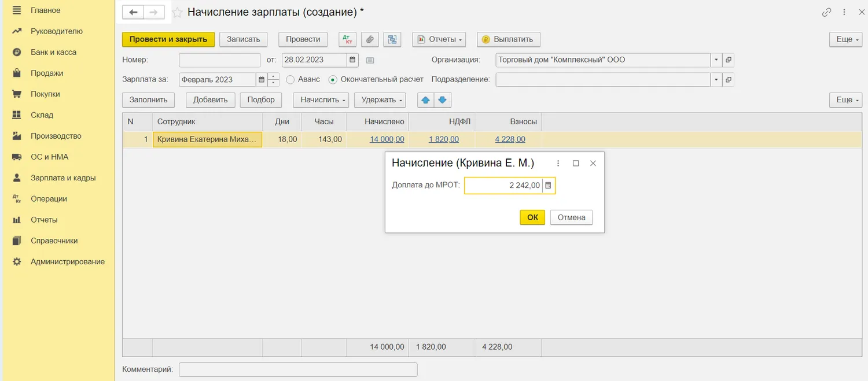Close the Начисление dialog

[x=593, y=163]
